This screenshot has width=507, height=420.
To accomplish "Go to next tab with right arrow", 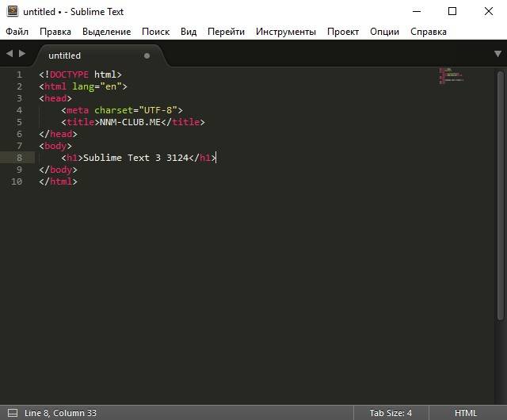I will 22,53.
